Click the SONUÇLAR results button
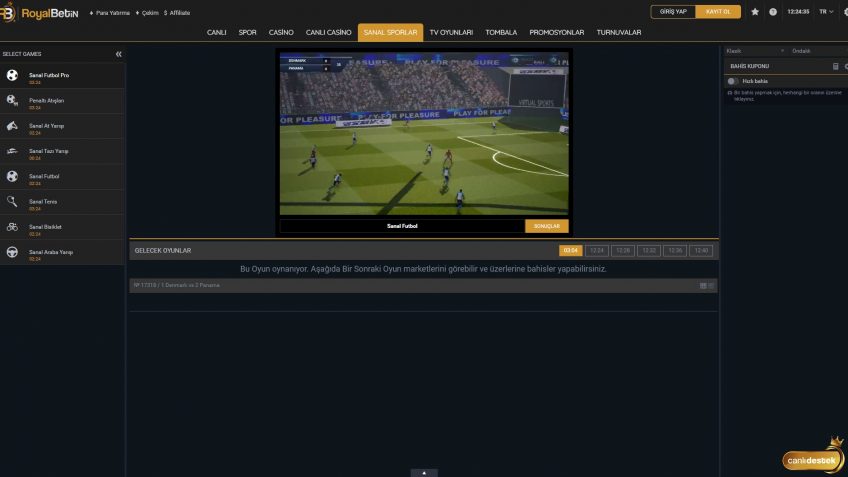The width and height of the screenshot is (848, 477). click(547, 226)
